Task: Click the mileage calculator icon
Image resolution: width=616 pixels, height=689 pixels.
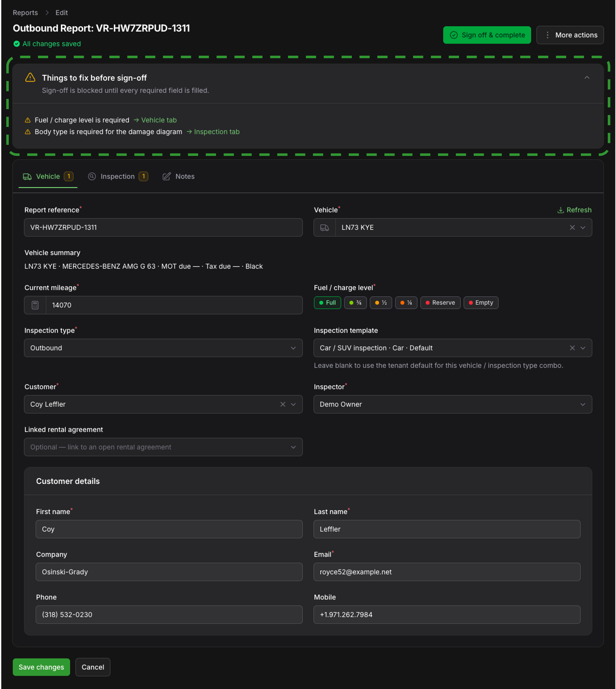Action: [x=35, y=305]
